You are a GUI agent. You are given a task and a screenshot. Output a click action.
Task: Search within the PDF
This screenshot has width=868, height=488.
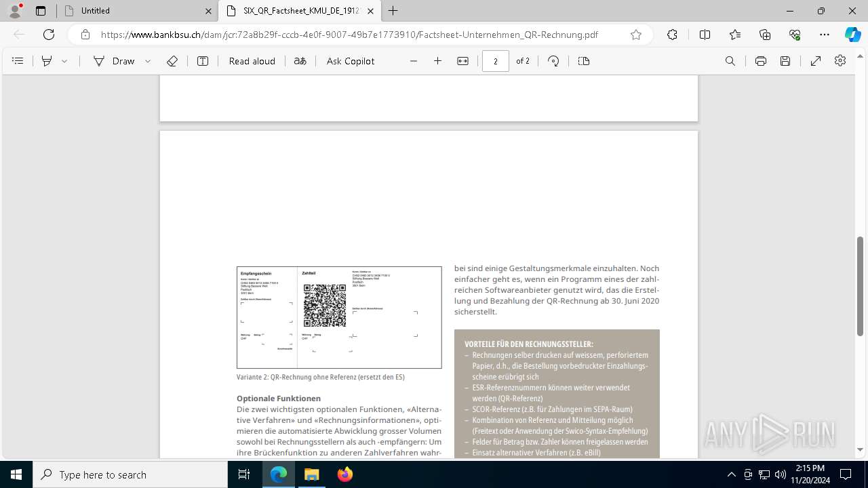(730, 61)
